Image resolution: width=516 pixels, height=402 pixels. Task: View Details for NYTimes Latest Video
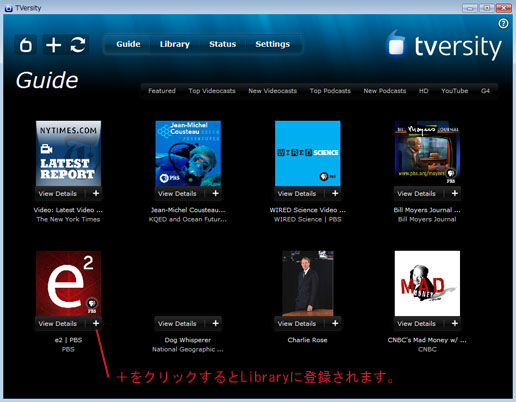click(58, 194)
